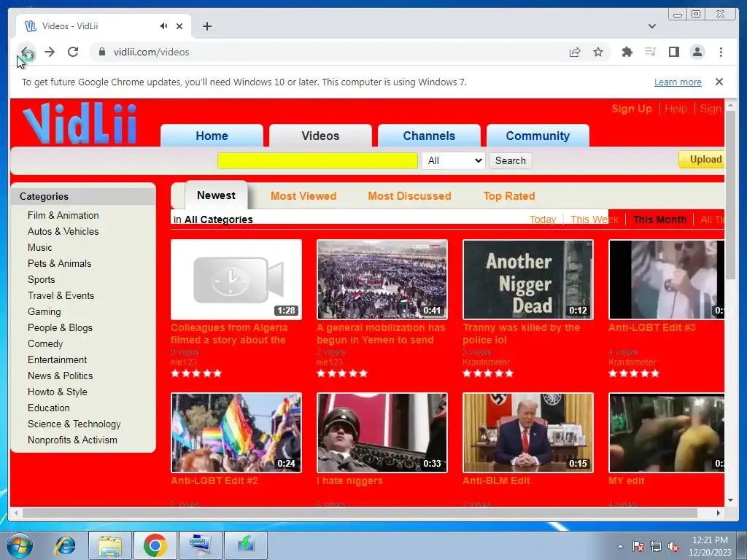Select People & Blogs category

tap(60, 327)
